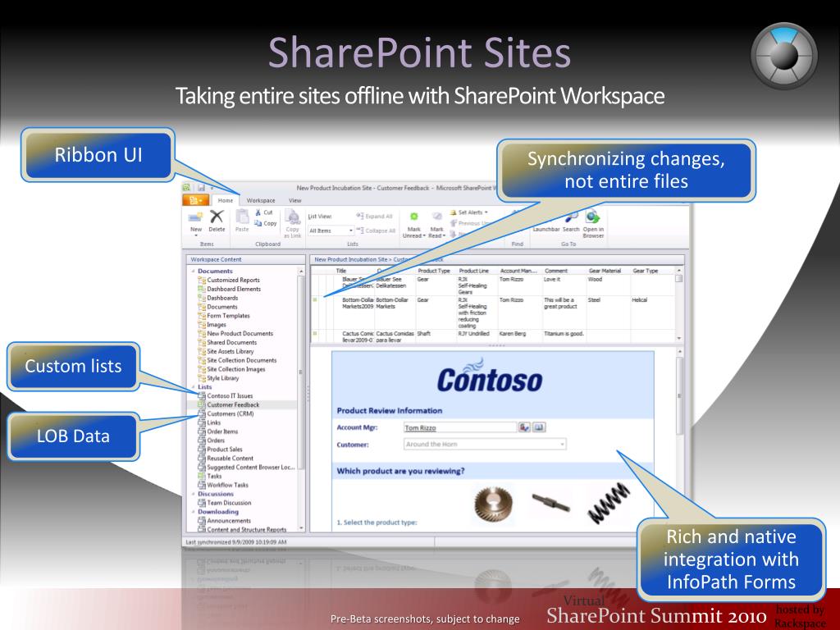Click the Tasks list icon
Viewport: 840px width, 630px height.
point(202,476)
